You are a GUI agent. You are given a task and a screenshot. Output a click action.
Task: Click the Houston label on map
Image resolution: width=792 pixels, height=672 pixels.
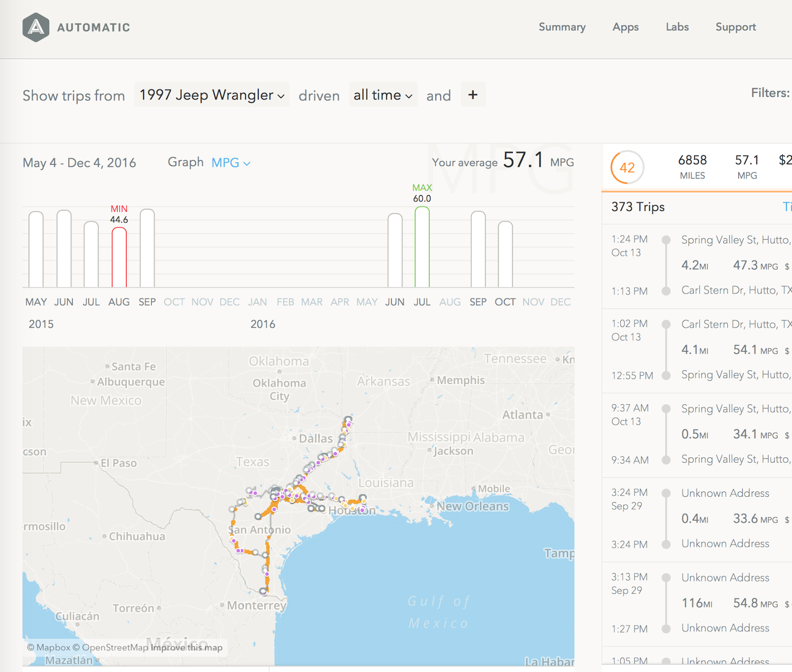click(x=352, y=510)
